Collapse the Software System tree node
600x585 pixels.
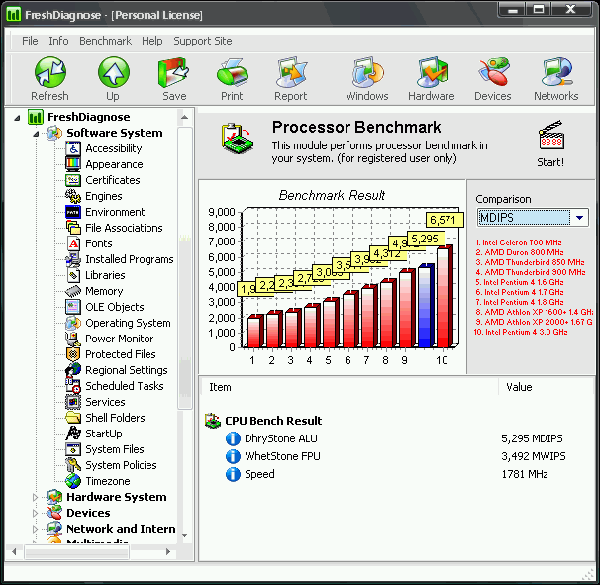point(37,133)
